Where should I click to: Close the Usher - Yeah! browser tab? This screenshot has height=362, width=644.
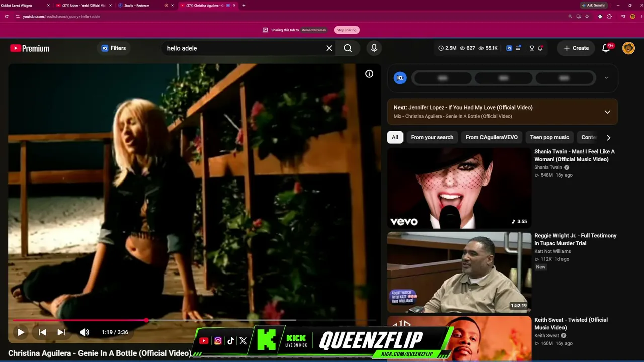coord(110,5)
